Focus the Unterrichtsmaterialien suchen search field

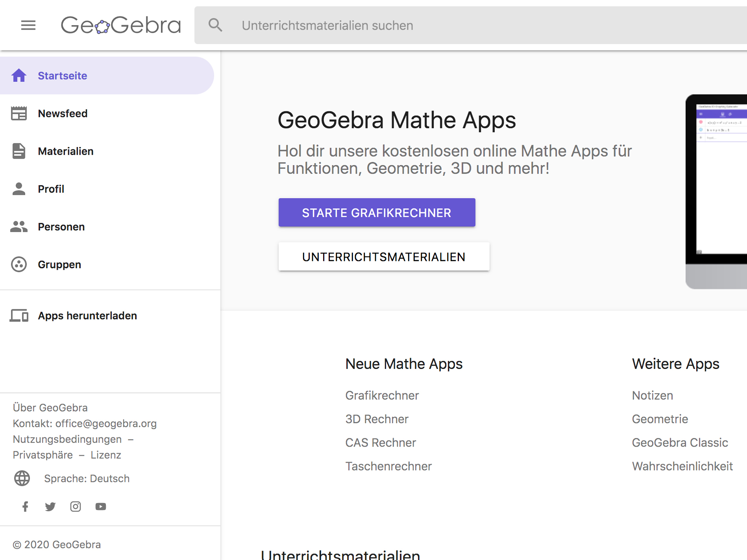point(471,25)
